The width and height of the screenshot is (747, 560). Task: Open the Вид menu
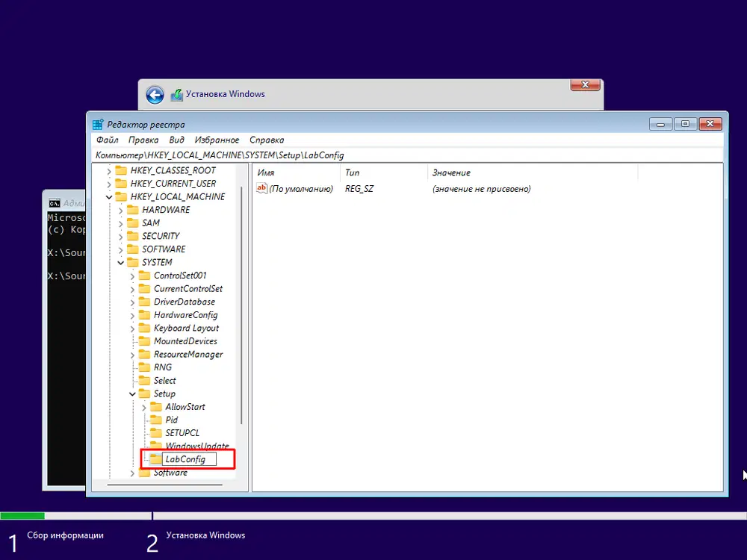coord(176,140)
